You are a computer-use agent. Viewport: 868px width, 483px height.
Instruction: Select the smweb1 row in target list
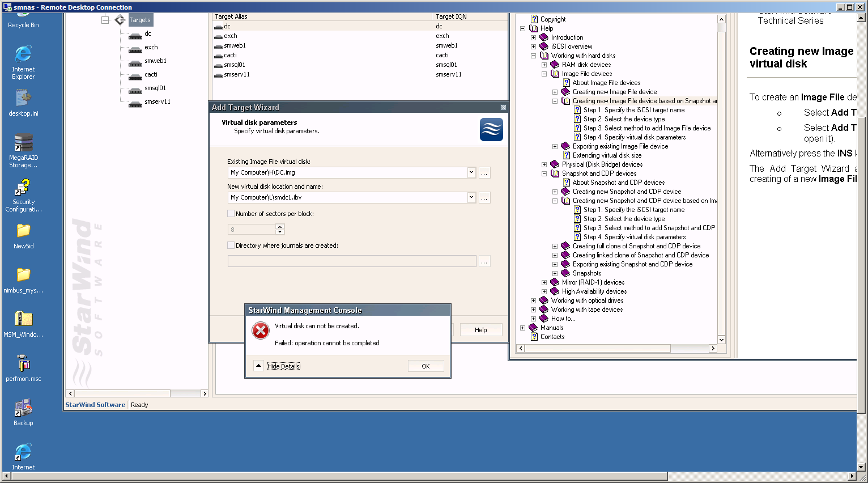pyautogui.click(x=360, y=45)
